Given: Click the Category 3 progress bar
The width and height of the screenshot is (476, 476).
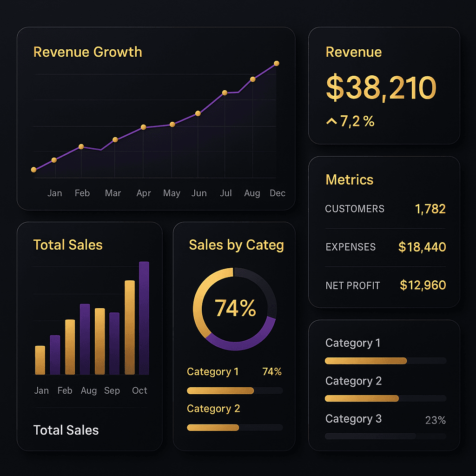Looking at the screenshot, I should 385,436.
